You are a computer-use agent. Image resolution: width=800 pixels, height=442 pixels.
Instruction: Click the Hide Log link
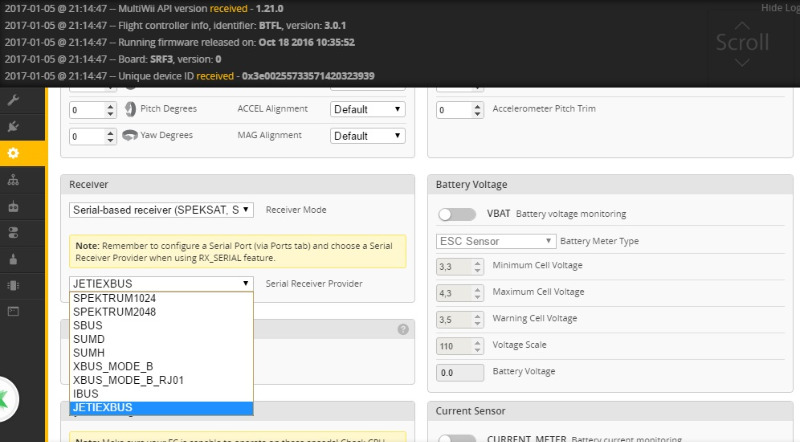pyautogui.click(x=780, y=8)
